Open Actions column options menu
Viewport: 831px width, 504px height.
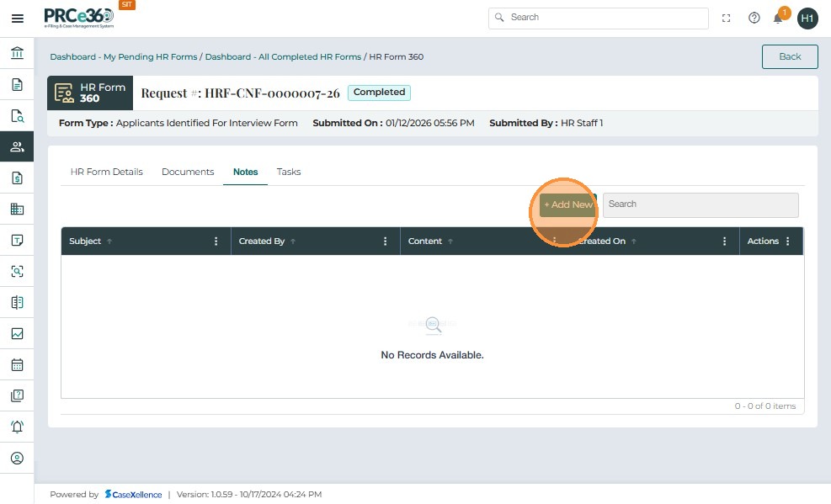point(788,241)
